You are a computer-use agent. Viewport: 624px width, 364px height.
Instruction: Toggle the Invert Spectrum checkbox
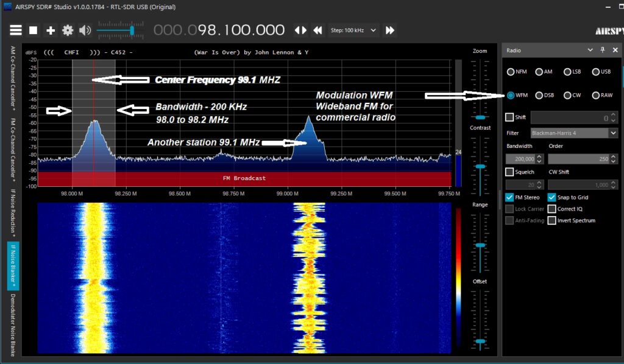coord(552,220)
